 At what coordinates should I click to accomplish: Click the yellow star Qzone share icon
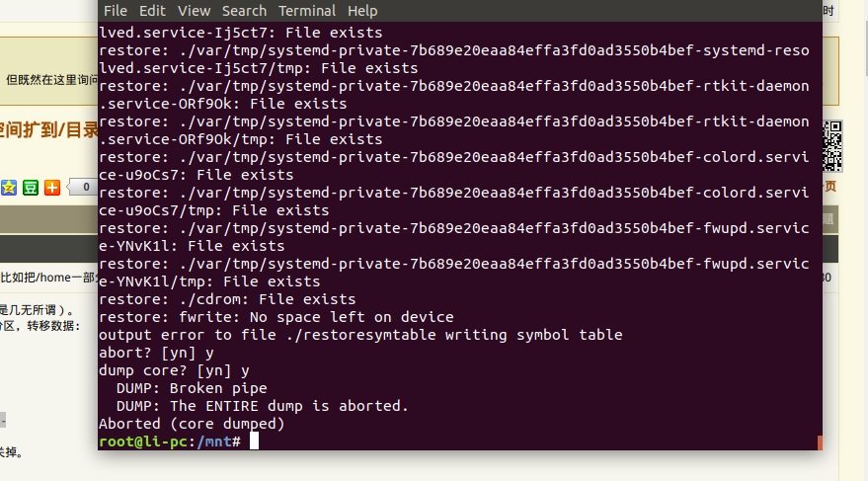click(x=8, y=188)
